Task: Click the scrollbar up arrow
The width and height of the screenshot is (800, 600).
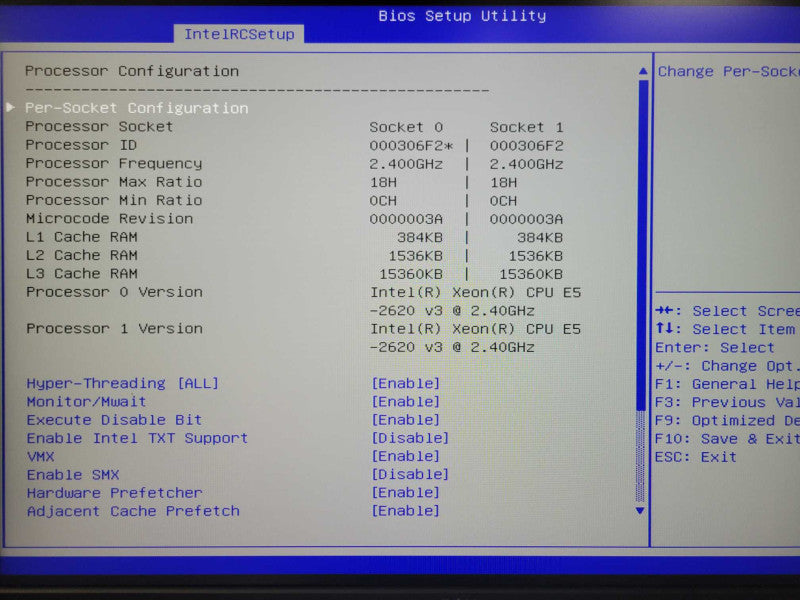Action: (643, 71)
